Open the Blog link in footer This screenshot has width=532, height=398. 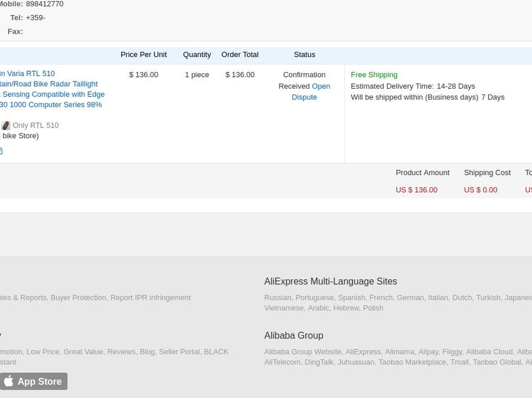coord(147,351)
